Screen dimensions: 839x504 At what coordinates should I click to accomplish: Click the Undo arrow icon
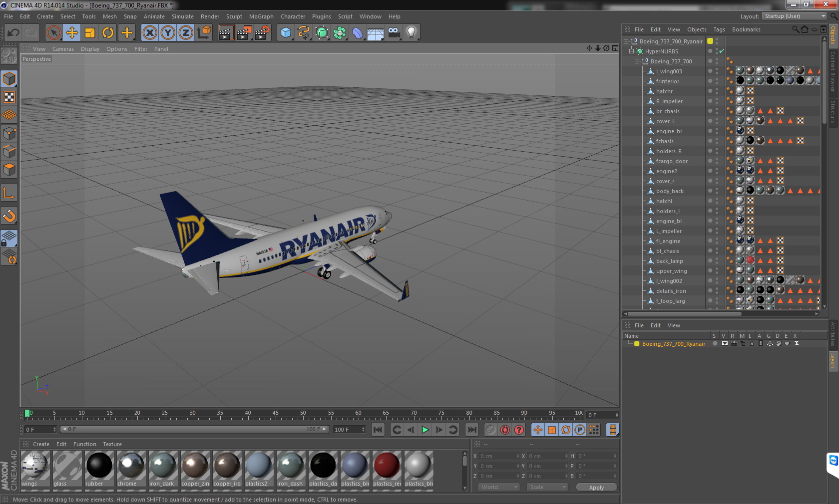13,33
